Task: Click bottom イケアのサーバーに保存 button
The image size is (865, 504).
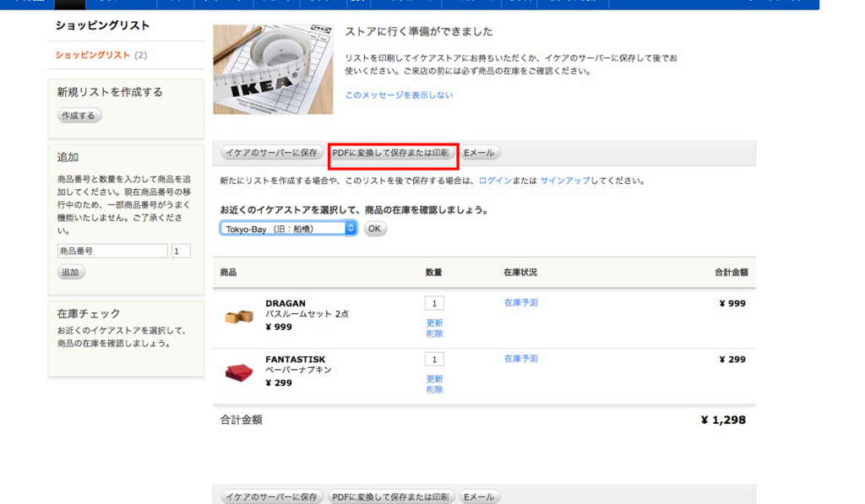Action: point(272,497)
